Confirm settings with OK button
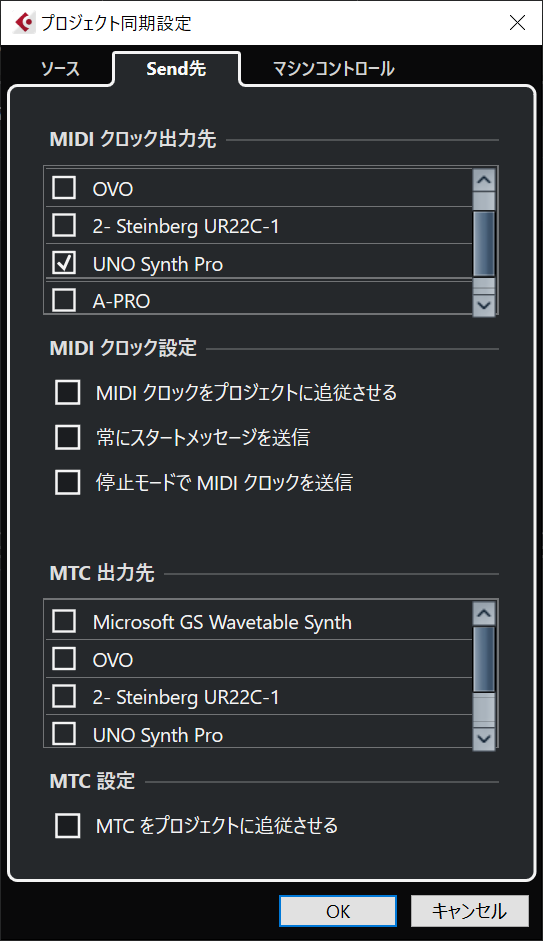 click(x=338, y=911)
